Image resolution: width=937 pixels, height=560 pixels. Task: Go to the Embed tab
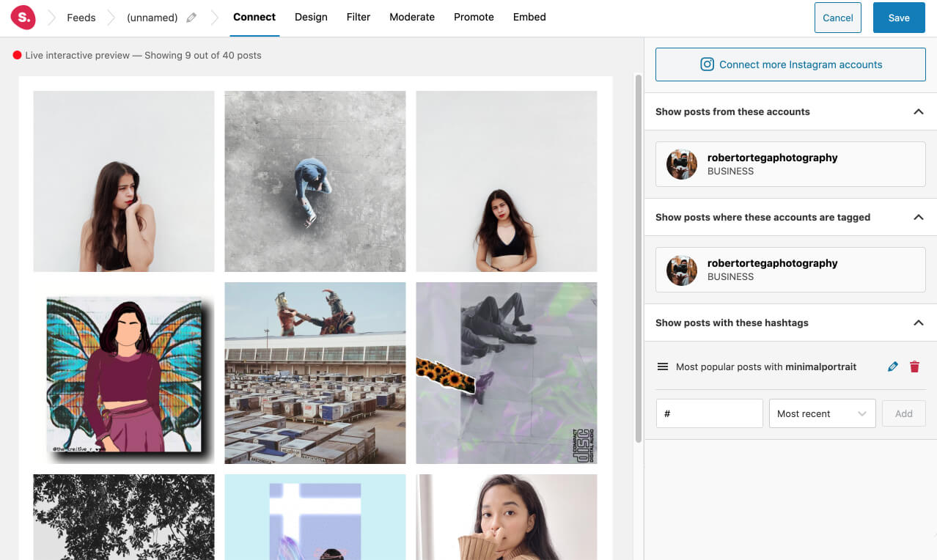[x=529, y=18]
